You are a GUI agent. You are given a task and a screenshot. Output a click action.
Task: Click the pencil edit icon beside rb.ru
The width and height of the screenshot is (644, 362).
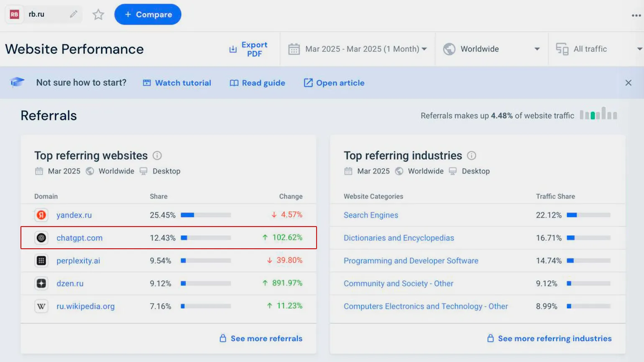(74, 14)
